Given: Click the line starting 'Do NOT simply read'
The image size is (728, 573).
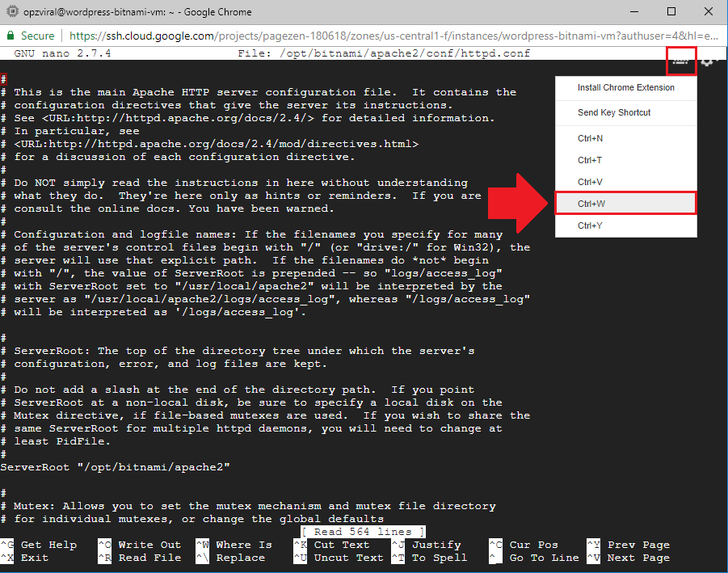Looking at the screenshot, I should coord(234,183).
